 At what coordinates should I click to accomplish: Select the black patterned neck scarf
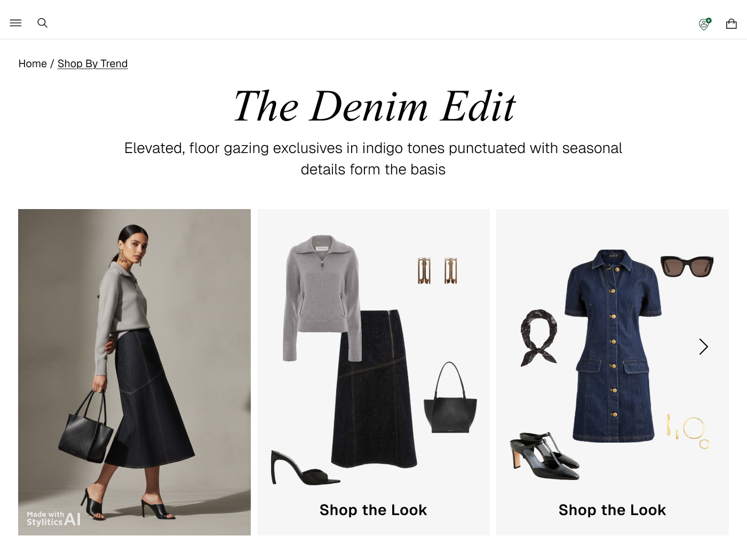(539, 338)
